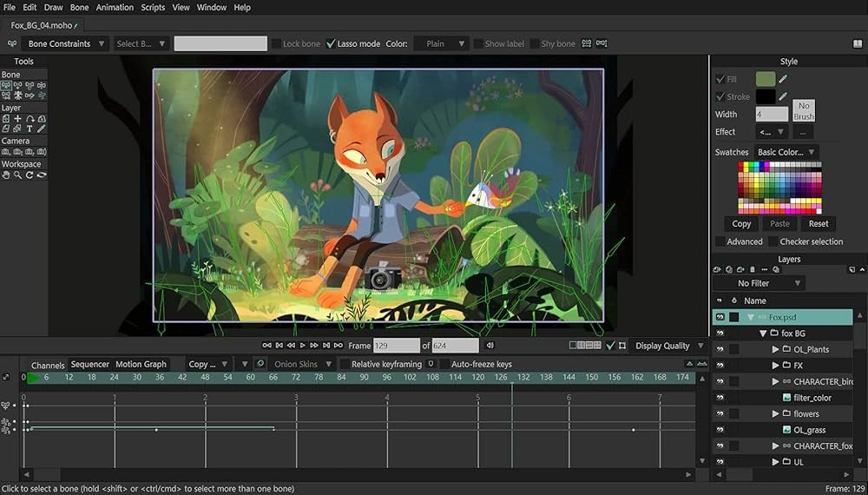868x495 pixels.
Task: Hide the OL_grass layer with eye icon
Action: (720, 430)
